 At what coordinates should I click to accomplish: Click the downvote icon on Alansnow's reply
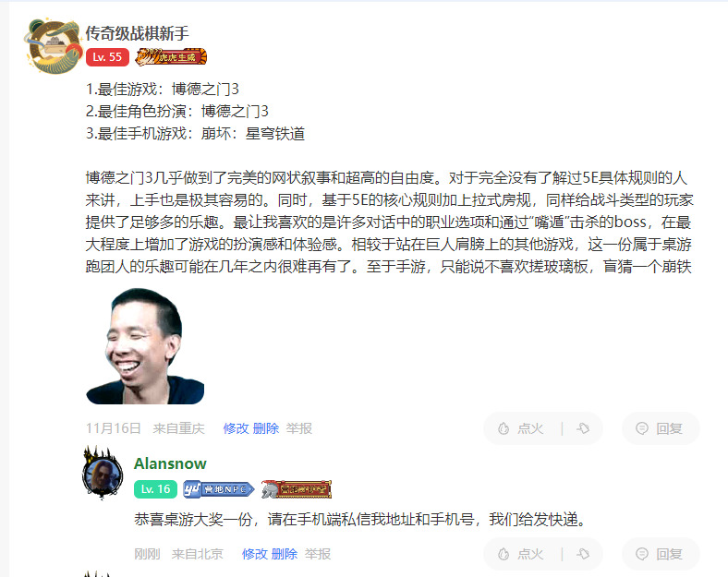tap(583, 554)
